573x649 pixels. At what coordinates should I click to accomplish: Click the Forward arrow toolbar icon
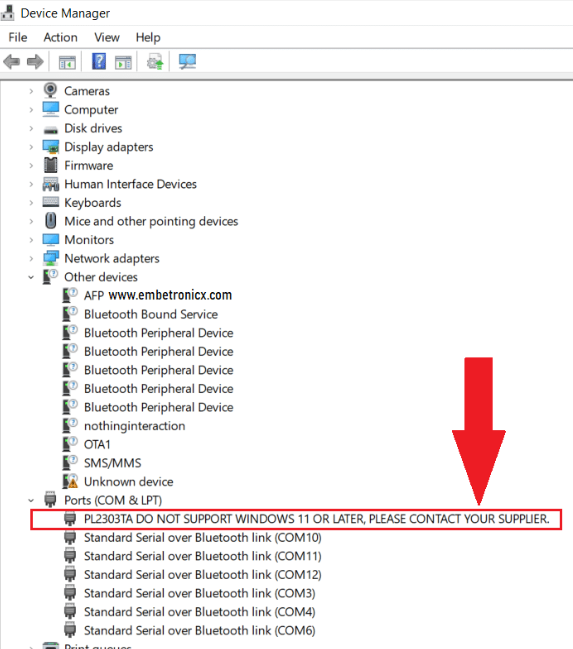(35, 62)
